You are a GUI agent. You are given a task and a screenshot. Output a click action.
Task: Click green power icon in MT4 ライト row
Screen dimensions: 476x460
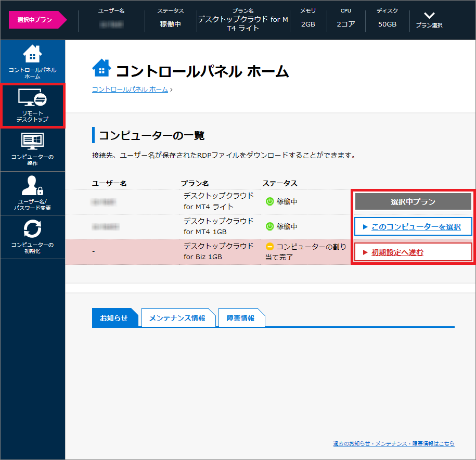[269, 201]
